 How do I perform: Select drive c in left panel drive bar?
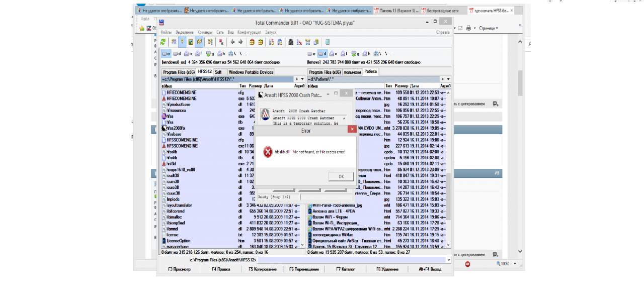tap(166, 53)
